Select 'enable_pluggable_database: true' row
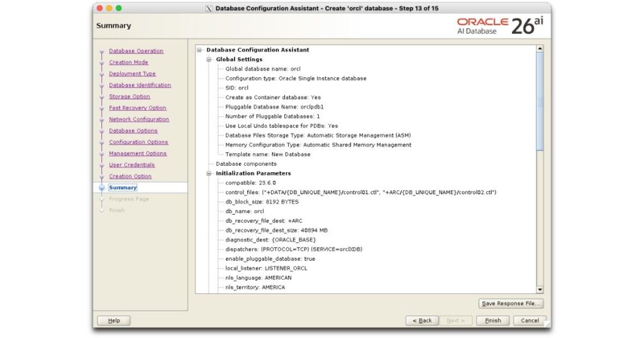The width and height of the screenshot is (644, 338). 270,259
